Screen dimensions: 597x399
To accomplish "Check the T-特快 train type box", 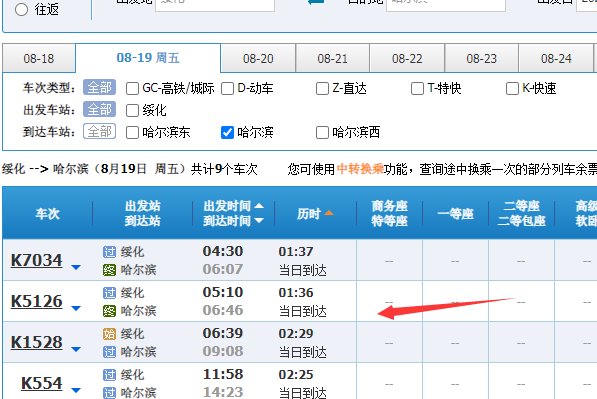I will pos(417,89).
